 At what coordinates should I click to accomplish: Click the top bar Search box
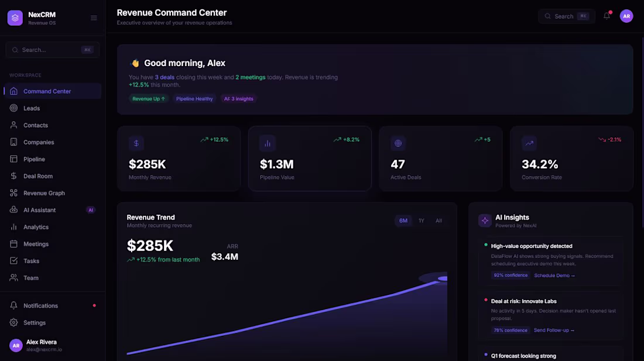[567, 16]
